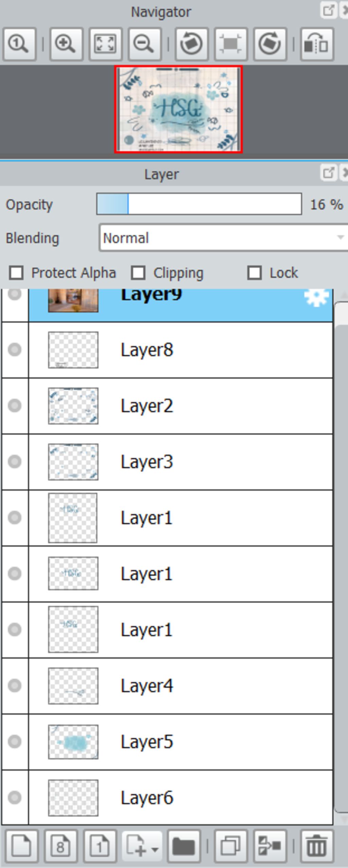Viewport: 348px width, 868px height.
Task: Open Layer9 settings gear
Action: click(x=316, y=297)
